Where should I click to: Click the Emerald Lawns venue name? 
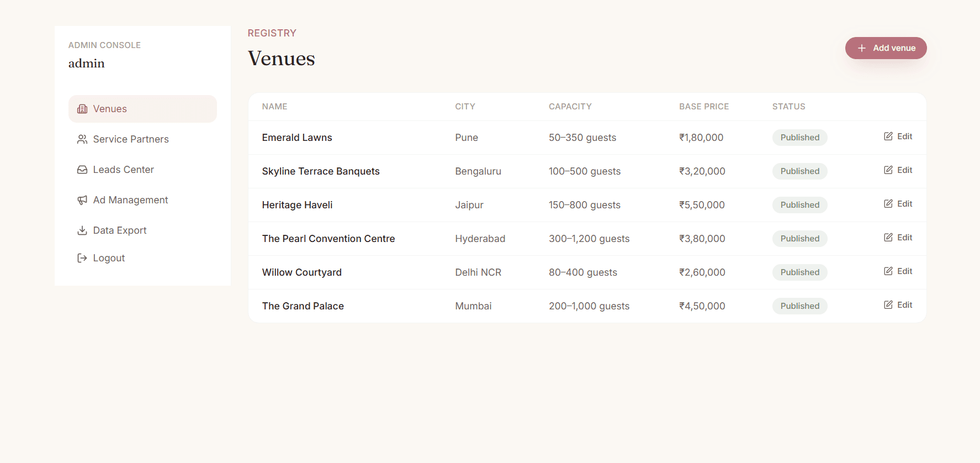(297, 138)
